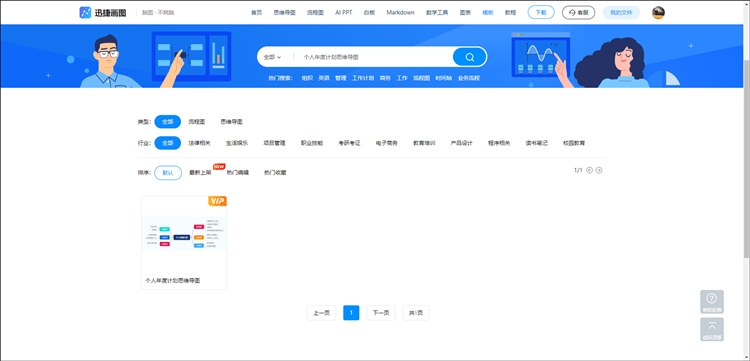Sort by 最新上架
This screenshot has height=361, width=750.
(x=200, y=173)
